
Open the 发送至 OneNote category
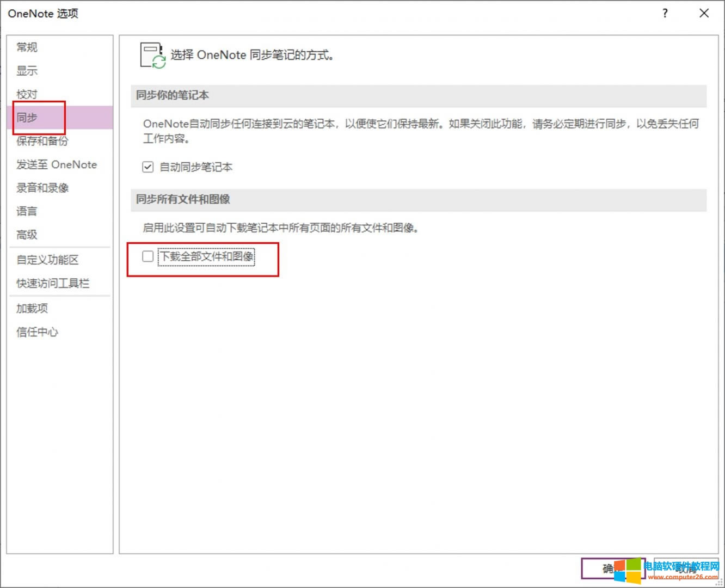click(57, 164)
